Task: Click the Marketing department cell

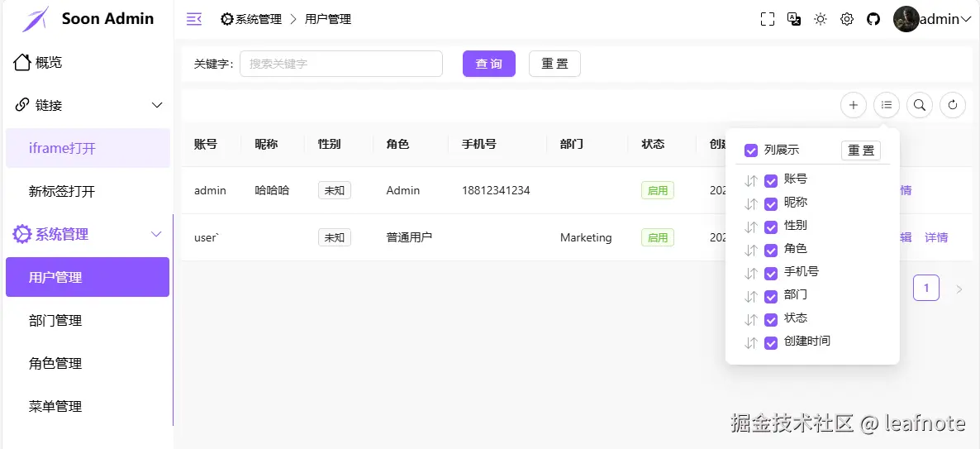Action: point(586,237)
